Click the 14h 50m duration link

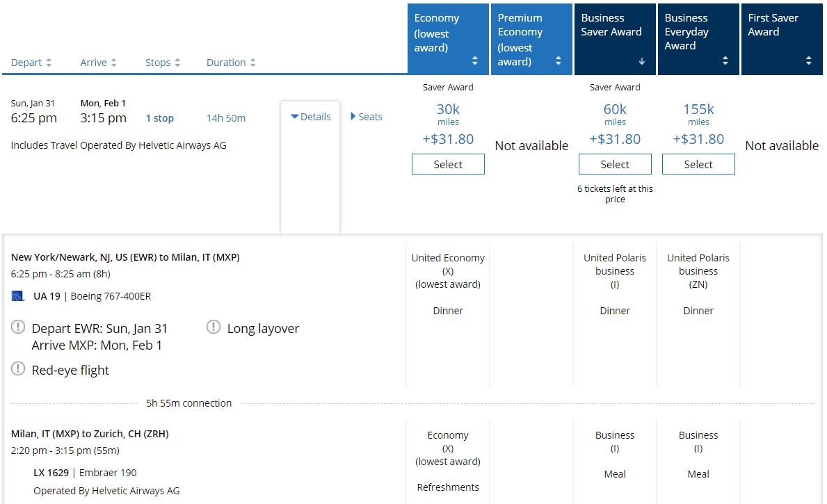click(226, 118)
